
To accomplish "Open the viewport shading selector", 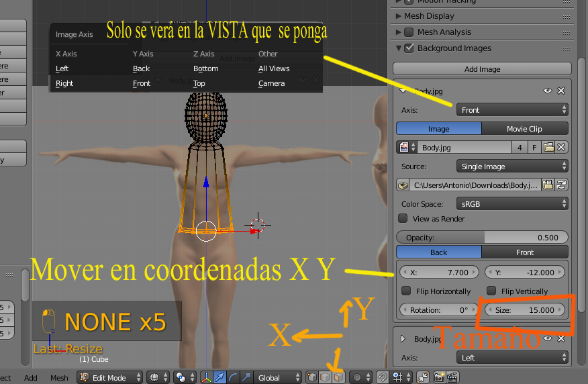I will click(158, 377).
